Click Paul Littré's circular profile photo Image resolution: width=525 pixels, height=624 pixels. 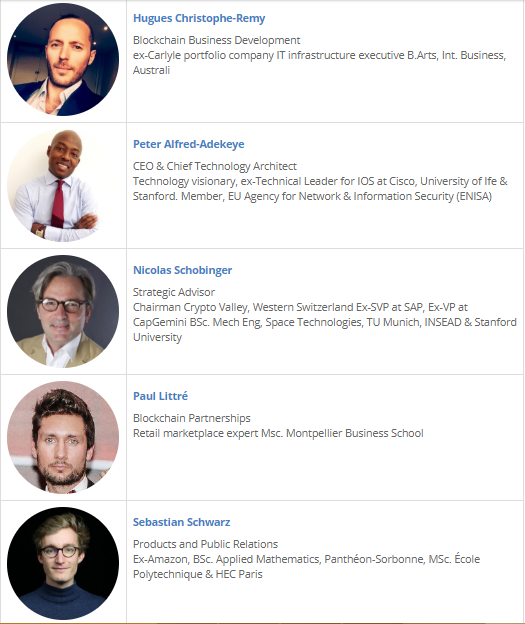pos(63,437)
